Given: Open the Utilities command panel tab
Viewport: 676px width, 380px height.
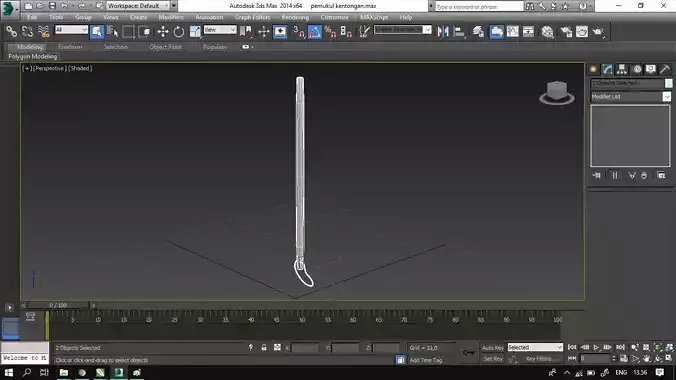Looking at the screenshot, I should tap(665, 69).
